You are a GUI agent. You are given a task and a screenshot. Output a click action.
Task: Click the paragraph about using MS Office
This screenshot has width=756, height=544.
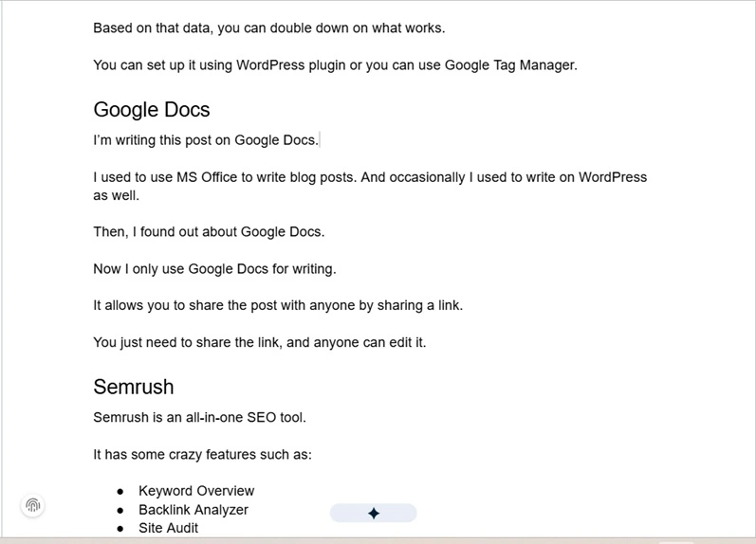(370, 186)
